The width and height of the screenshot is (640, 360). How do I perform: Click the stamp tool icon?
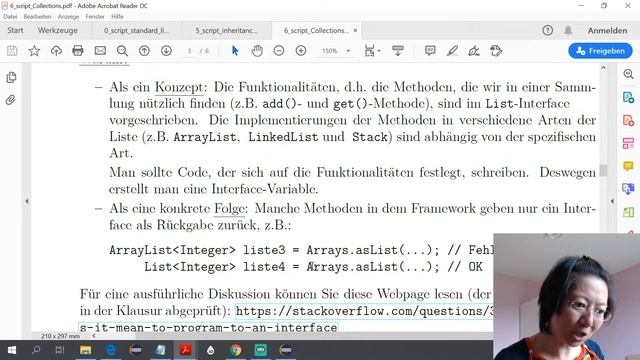[x=496, y=51]
